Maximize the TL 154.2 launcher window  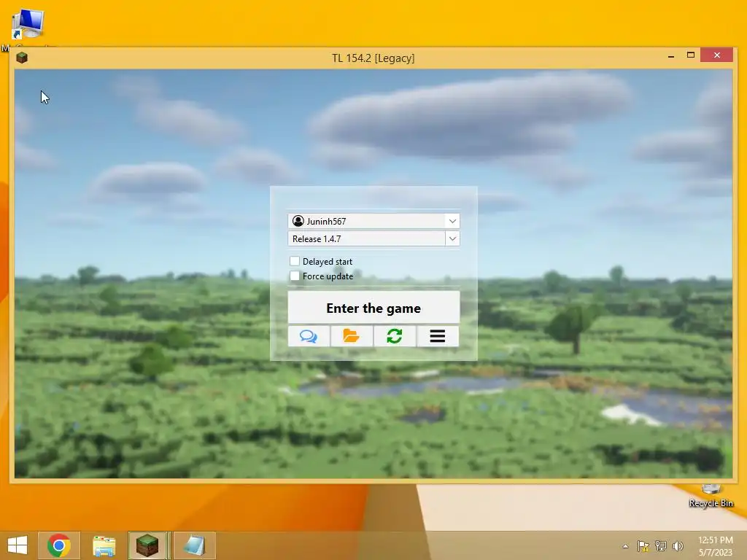click(691, 55)
